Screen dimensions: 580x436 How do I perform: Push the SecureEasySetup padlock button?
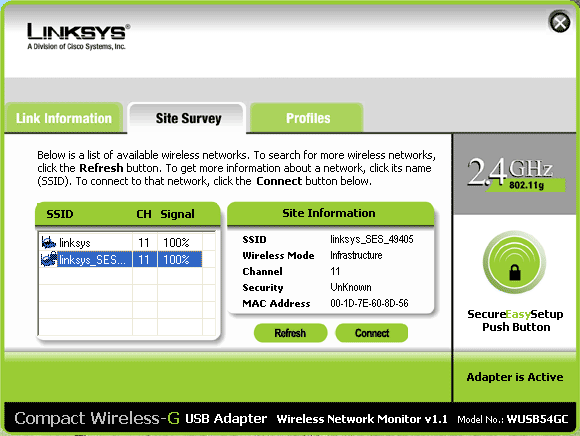[x=515, y=262]
